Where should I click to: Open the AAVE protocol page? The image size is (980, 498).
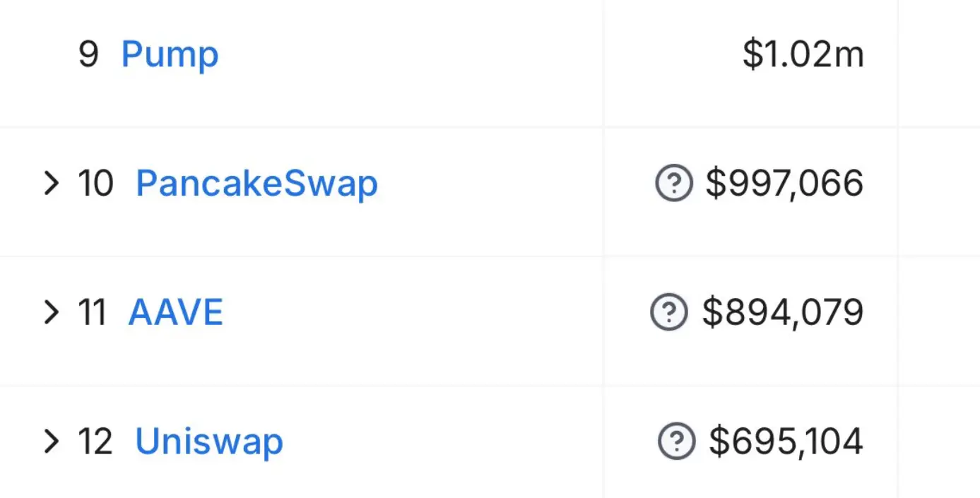[175, 312]
